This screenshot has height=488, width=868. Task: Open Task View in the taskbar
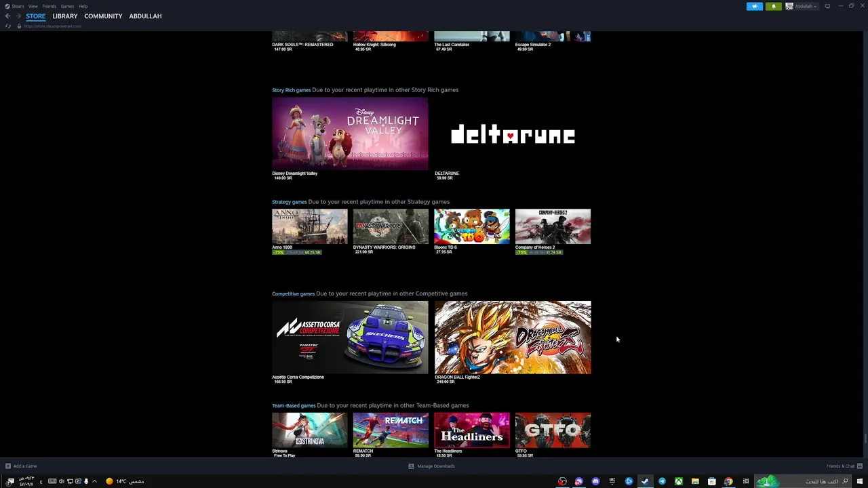tap(745, 481)
